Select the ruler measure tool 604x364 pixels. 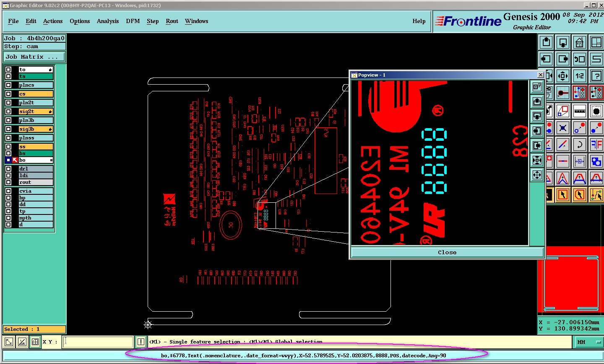click(580, 111)
